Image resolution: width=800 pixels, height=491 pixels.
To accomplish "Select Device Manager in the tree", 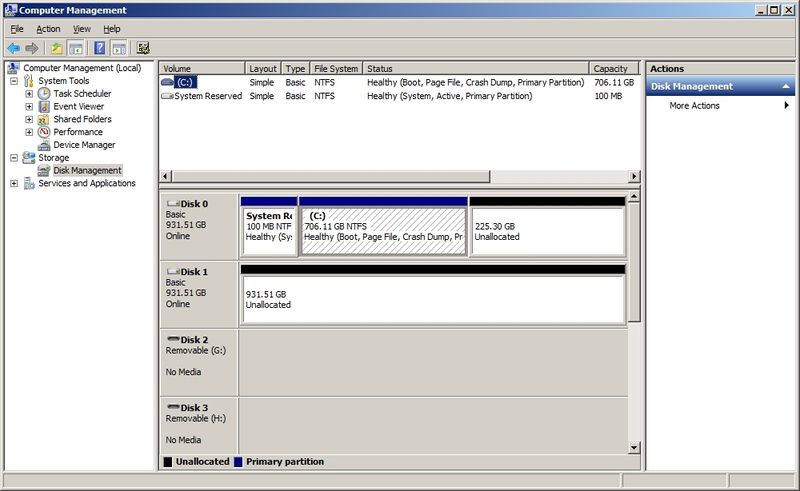I will pos(84,145).
